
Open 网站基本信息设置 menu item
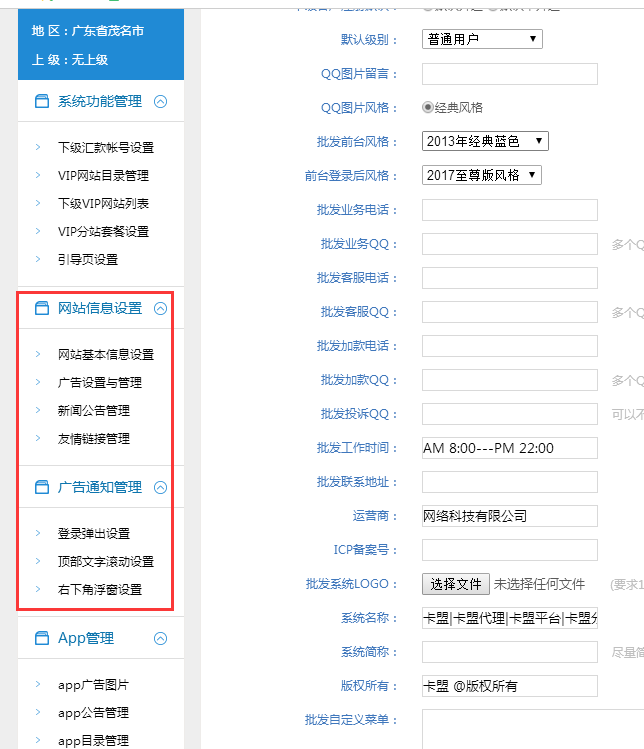coord(106,355)
